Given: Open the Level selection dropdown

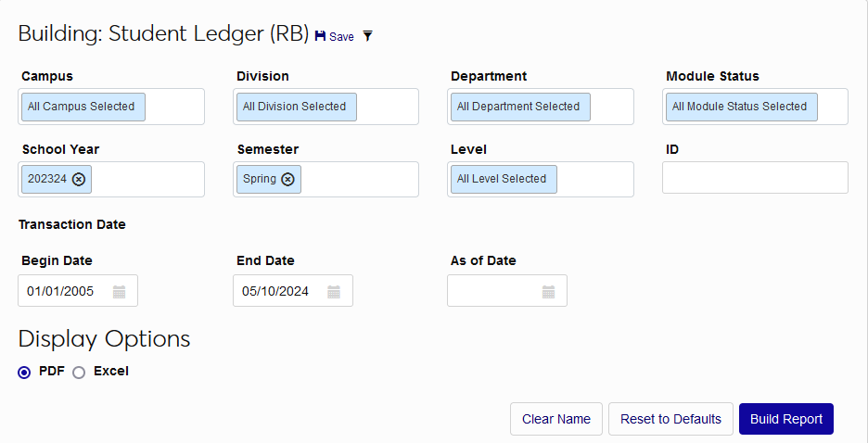Looking at the screenshot, I should coord(541,179).
